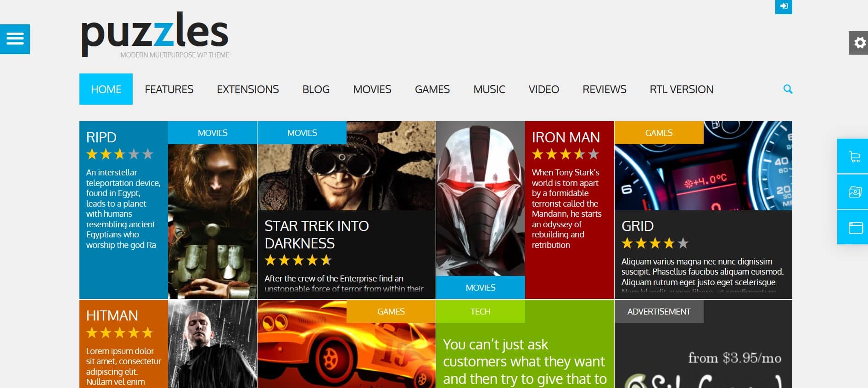The height and width of the screenshot is (388, 868).
Task: Open the shopping cart side tab
Action: coord(853,156)
